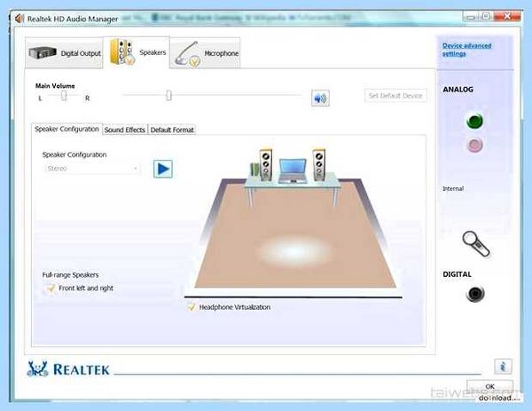532x411 pixels.
Task: Click the Realtek crab logo
Action: coord(37,369)
